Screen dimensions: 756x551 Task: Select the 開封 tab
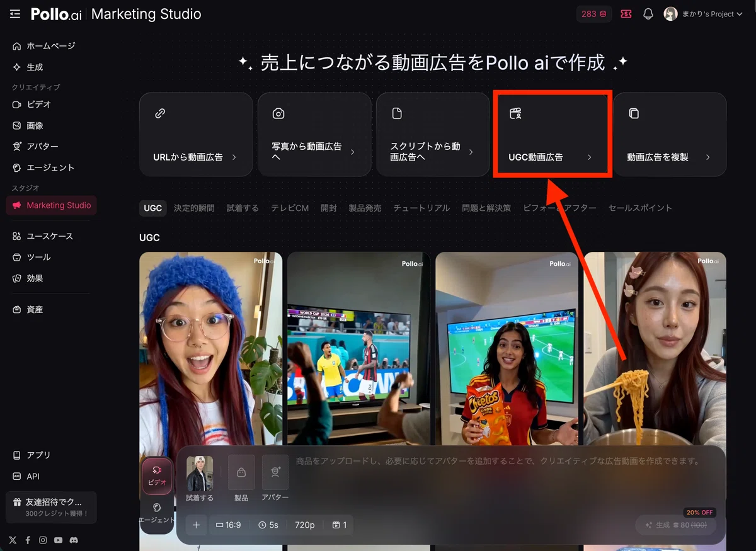click(329, 208)
